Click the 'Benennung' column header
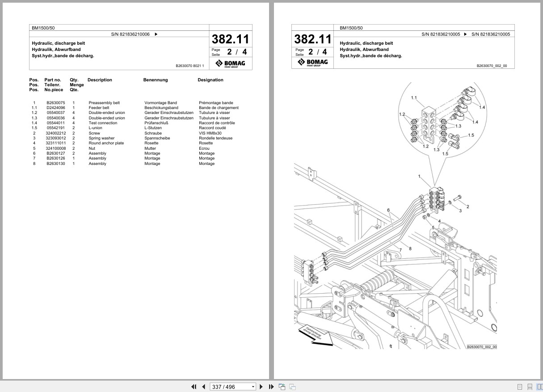The width and height of the screenshot is (543, 392). (x=156, y=80)
